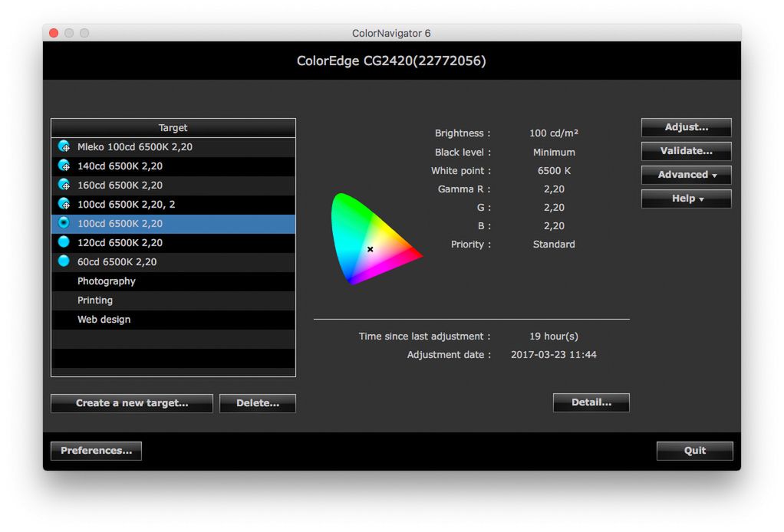Open the Adjust... dialog

pos(686,127)
